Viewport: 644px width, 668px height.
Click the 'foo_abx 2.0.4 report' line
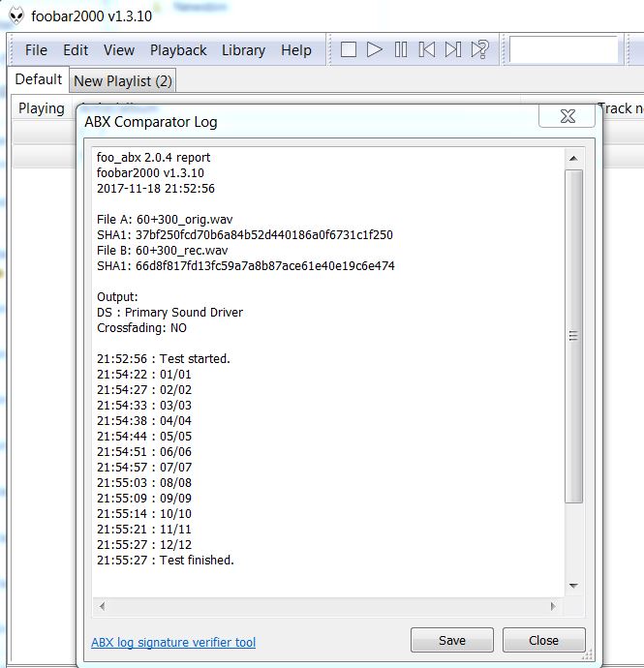click(153, 157)
